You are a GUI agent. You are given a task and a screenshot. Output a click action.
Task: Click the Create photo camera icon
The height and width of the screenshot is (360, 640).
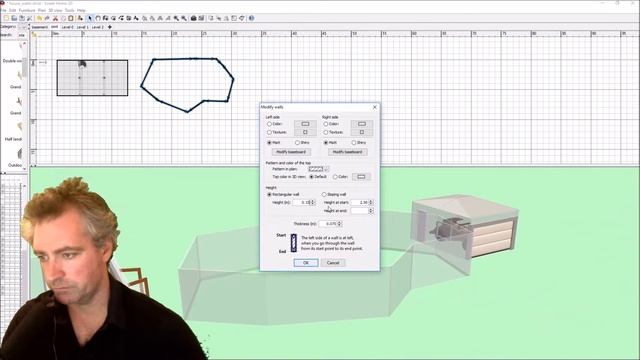coord(193,18)
